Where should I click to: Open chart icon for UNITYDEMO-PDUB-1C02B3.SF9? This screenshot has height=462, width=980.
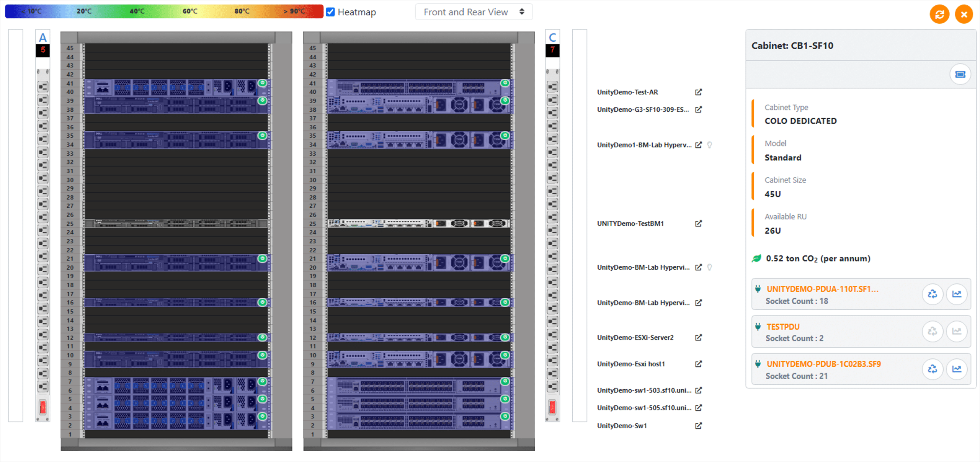[957, 369]
